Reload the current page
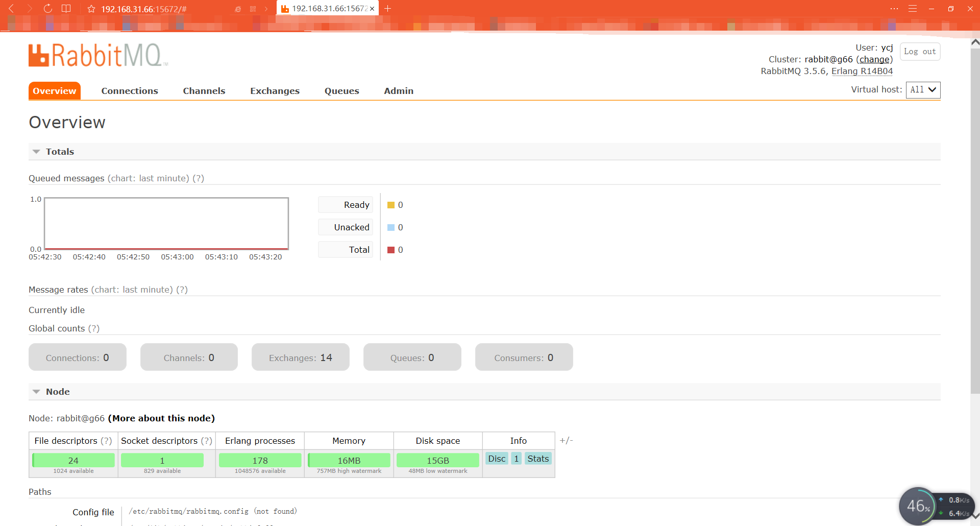Viewport: 980px width, 526px height. point(47,9)
